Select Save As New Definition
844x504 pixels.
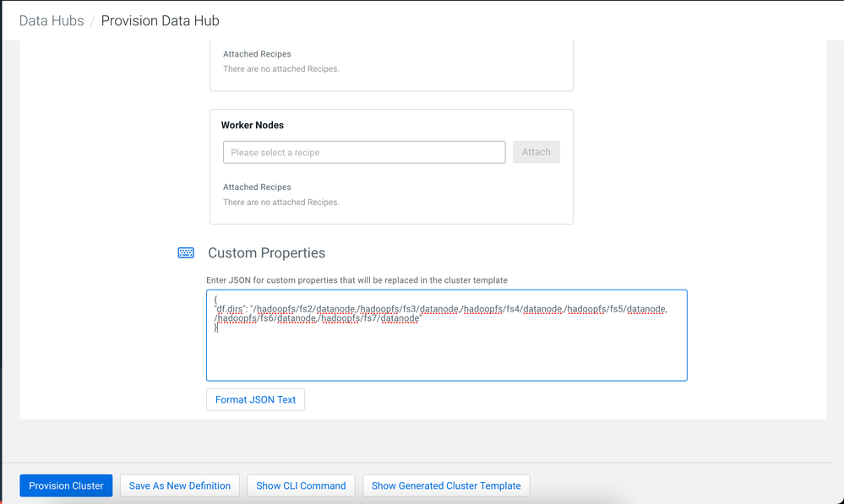click(x=180, y=485)
